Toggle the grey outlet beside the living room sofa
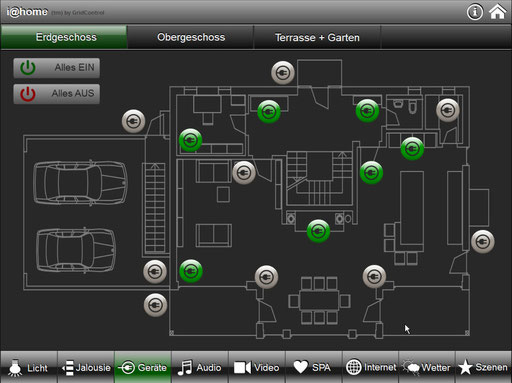This screenshot has height=383, width=512. [x=244, y=173]
